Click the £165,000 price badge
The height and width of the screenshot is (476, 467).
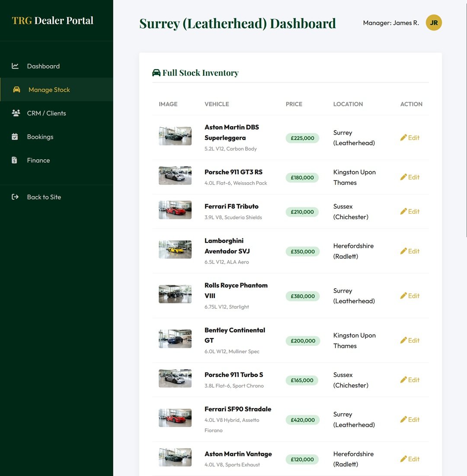[x=302, y=380]
